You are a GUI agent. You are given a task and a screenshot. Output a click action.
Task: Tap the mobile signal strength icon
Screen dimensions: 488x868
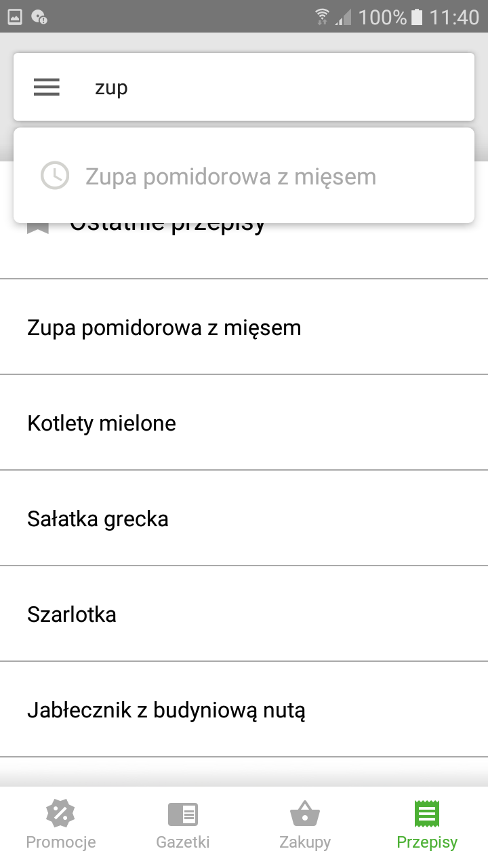click(x=344, y=17)
